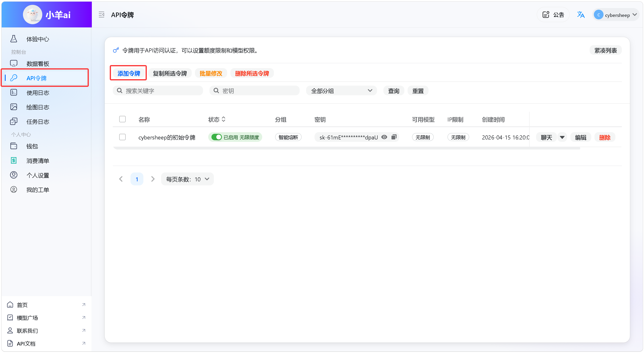
Task: Check the cybersheep的初始令牌 row checkbox
Action: tap(122, 137)
